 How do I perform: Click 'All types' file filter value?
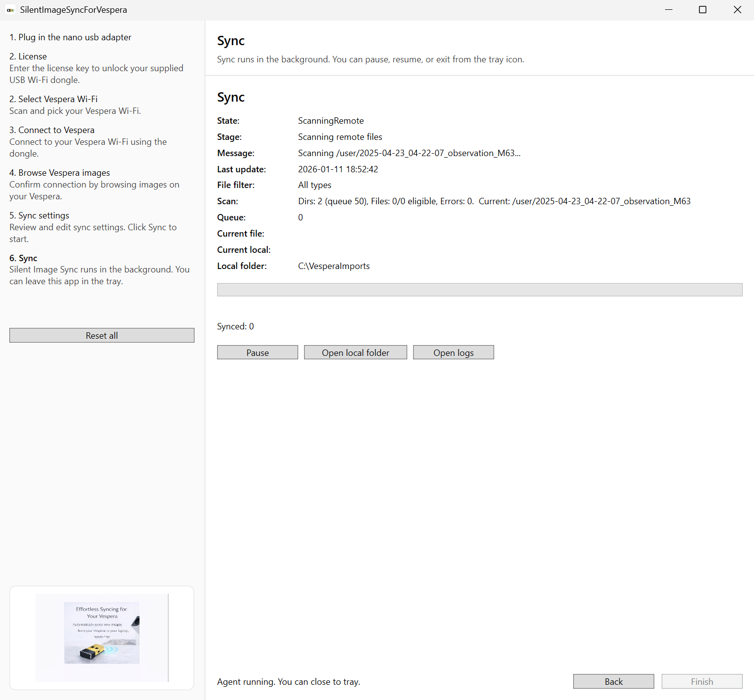315,185
